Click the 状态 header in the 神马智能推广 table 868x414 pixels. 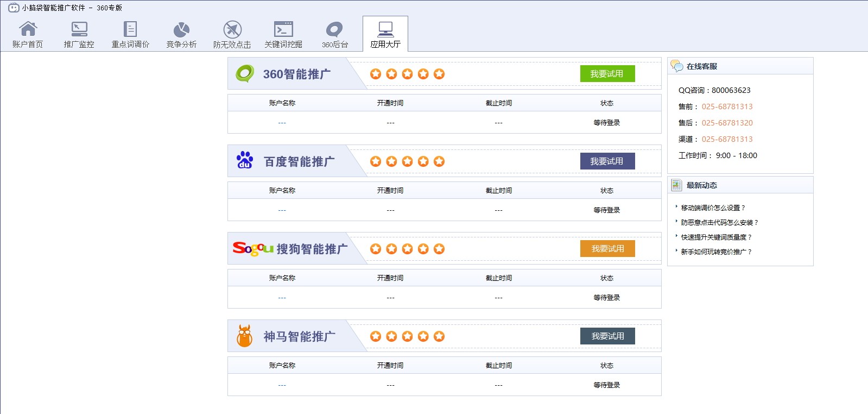click(607, 366)
